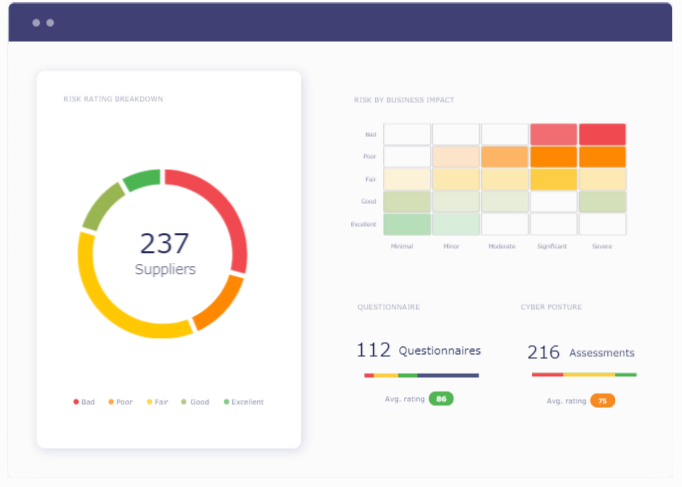The width and height of the screenshot is (682, 487).
Task: Click the Assessments rating distribution bar
Action: pyautogui.click(x=584, y=374)
